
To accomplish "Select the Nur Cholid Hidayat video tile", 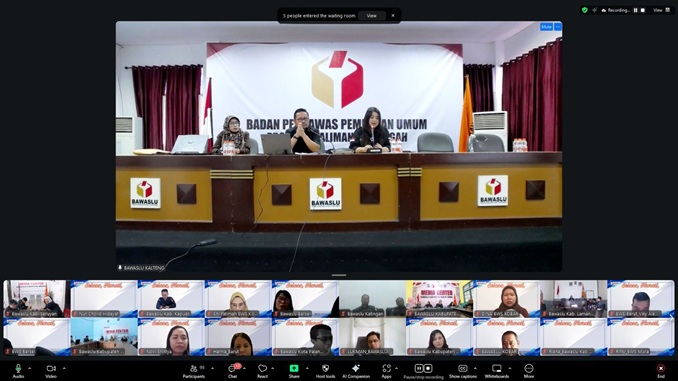I will coord(104,299).
